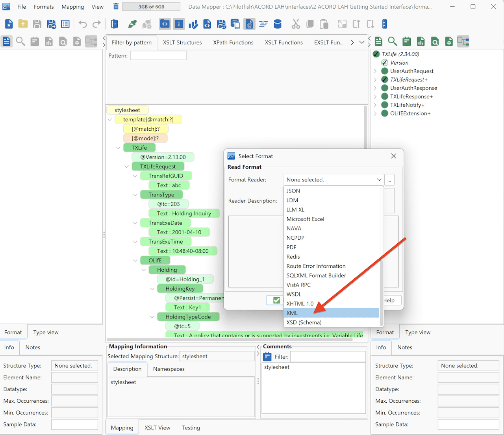Toggle the info panel toolbar button

179,24
